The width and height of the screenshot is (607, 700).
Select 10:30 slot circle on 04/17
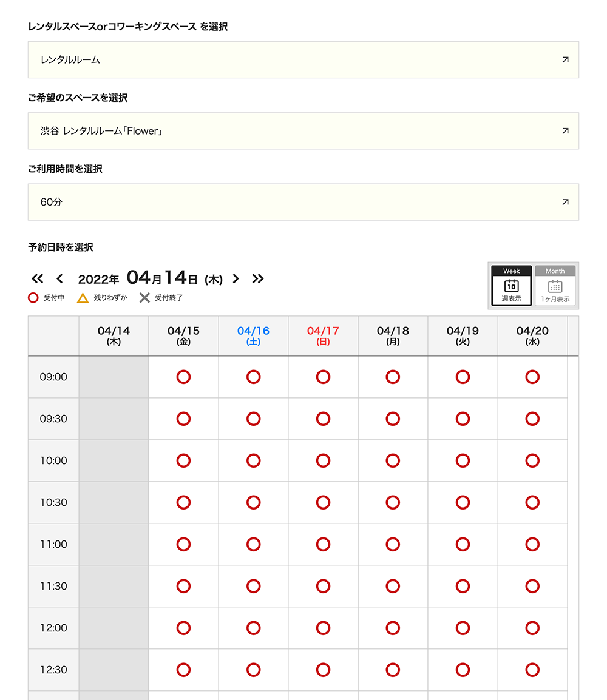[323, 503]
